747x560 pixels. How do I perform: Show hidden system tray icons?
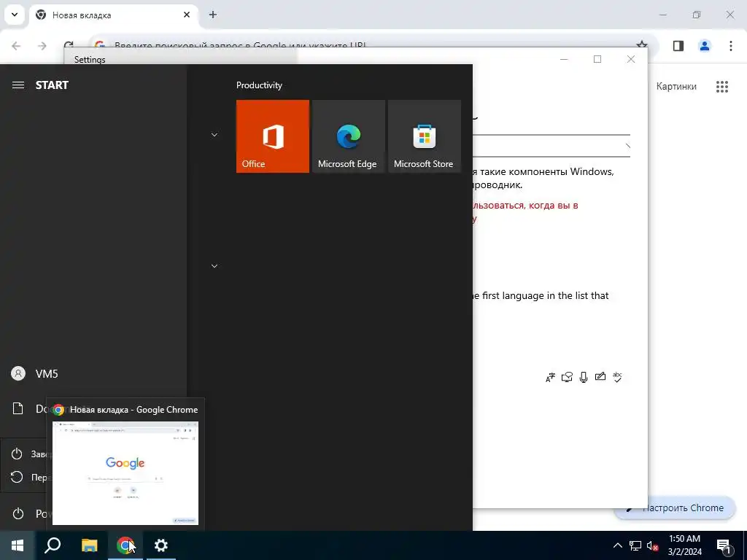pos(617,545)
